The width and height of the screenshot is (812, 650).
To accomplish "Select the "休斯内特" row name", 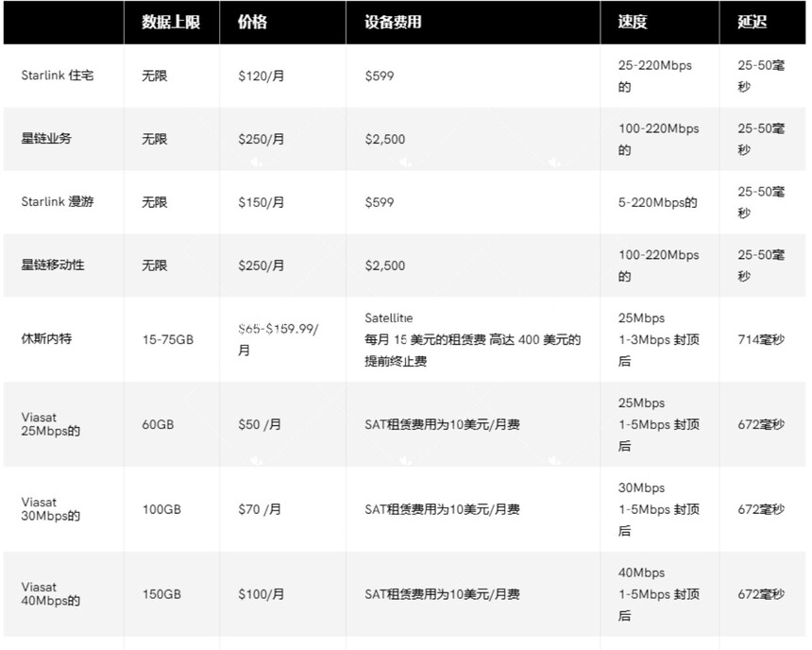I will point(46,339).
